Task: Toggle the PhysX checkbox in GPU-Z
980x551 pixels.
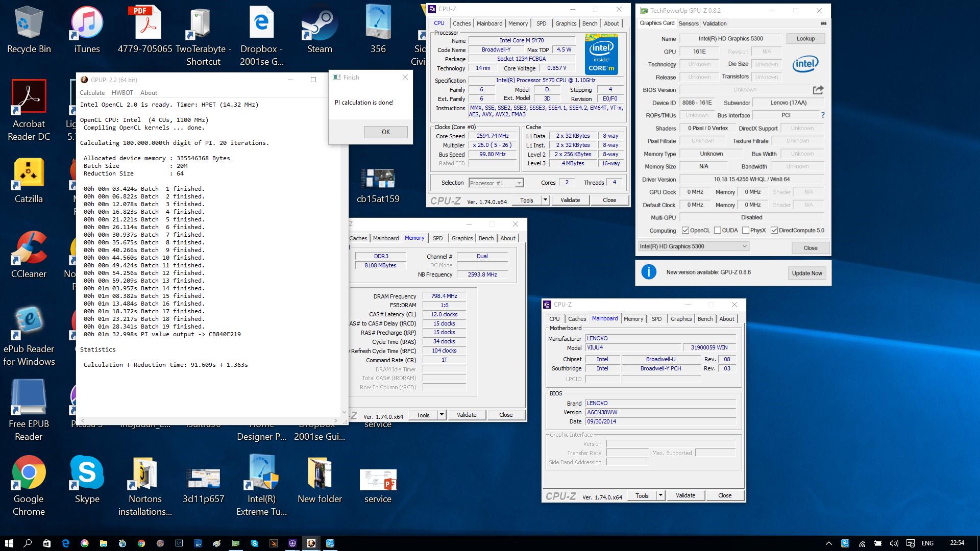Action: pyautogui.click(x=746, y=231)
